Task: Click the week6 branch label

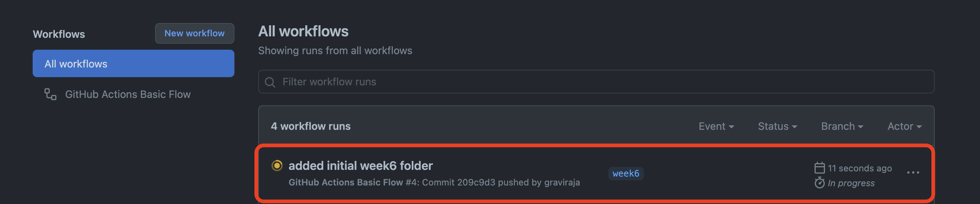Action: pos(625,174)
